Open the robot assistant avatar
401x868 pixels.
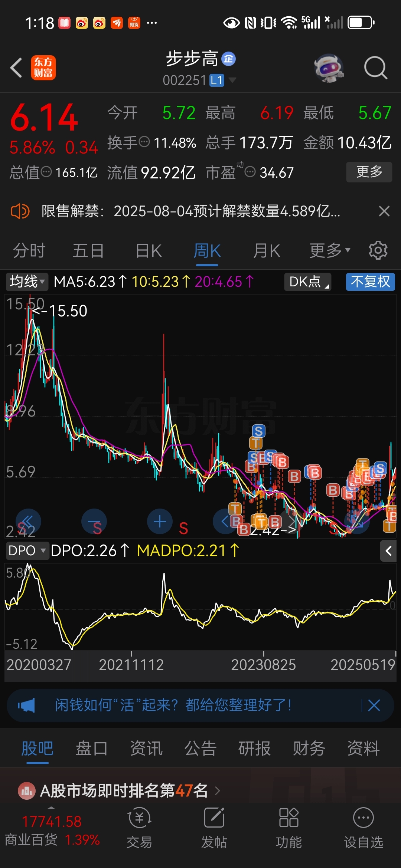click(x=329, y=68)
